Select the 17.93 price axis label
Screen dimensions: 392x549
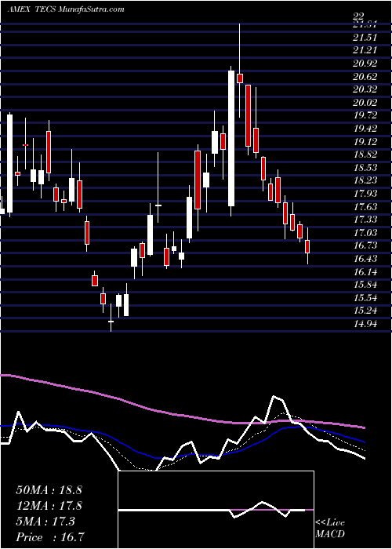365,194
